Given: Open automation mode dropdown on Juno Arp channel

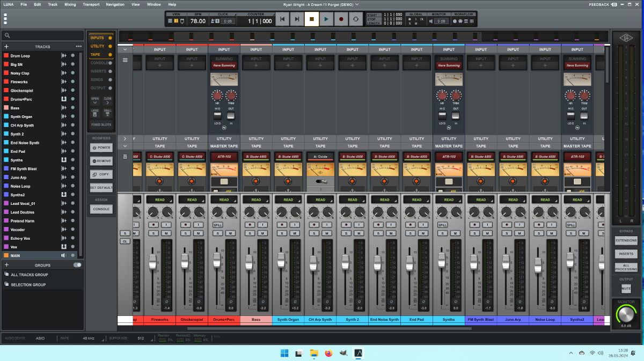Looking at the screenshot, I should tap(513, 200).
